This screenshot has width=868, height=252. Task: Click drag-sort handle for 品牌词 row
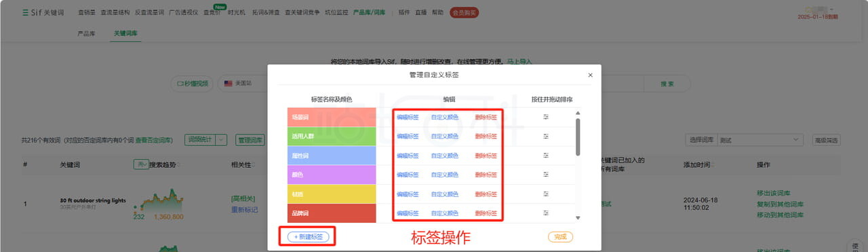click(546, 213)
